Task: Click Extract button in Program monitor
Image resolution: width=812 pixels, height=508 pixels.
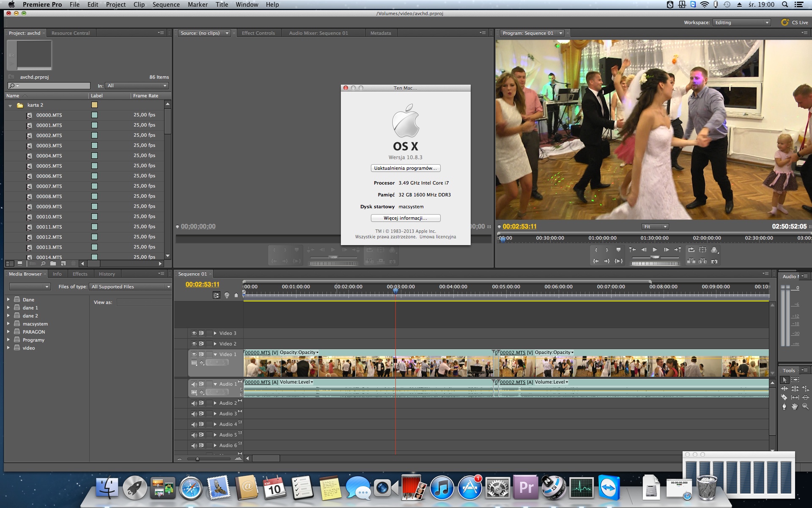Action: (703, 261)
